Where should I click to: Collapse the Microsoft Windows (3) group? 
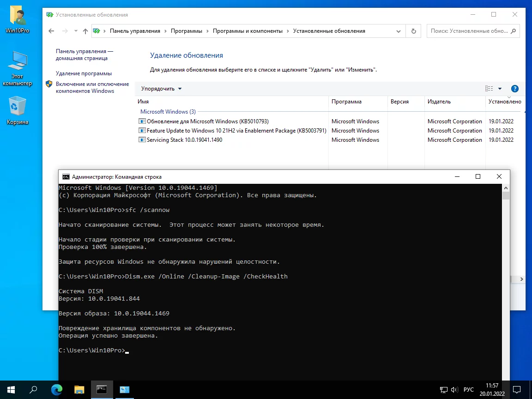click(168, 112)
